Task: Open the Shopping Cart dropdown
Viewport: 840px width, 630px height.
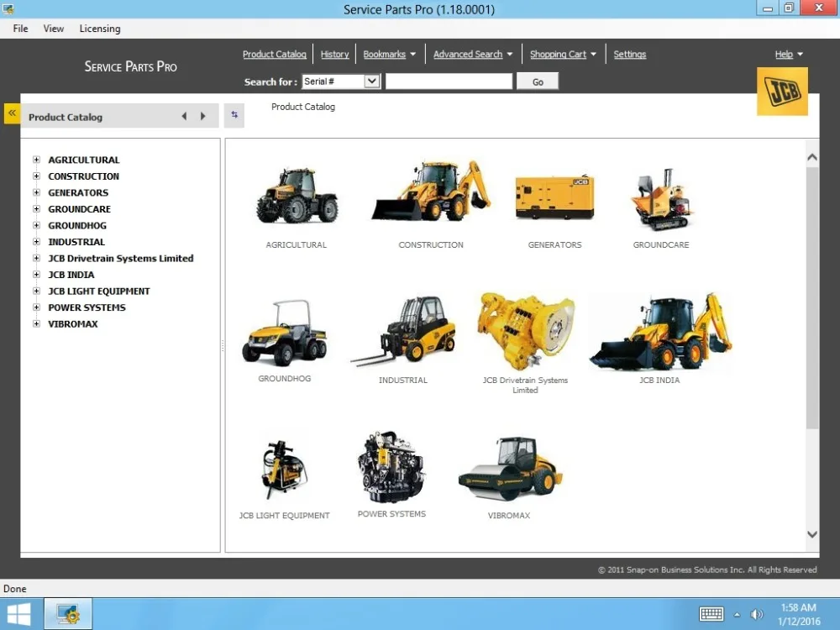Action: pos(563,54)
